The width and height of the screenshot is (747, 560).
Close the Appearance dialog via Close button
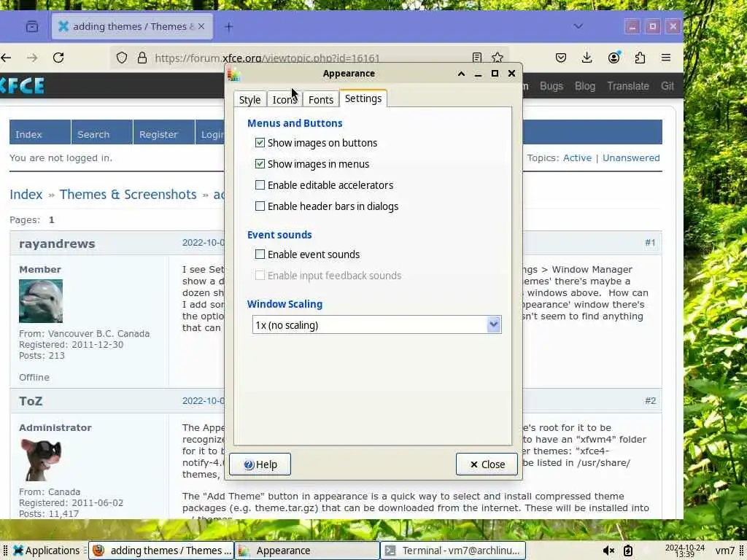(487, 464)
